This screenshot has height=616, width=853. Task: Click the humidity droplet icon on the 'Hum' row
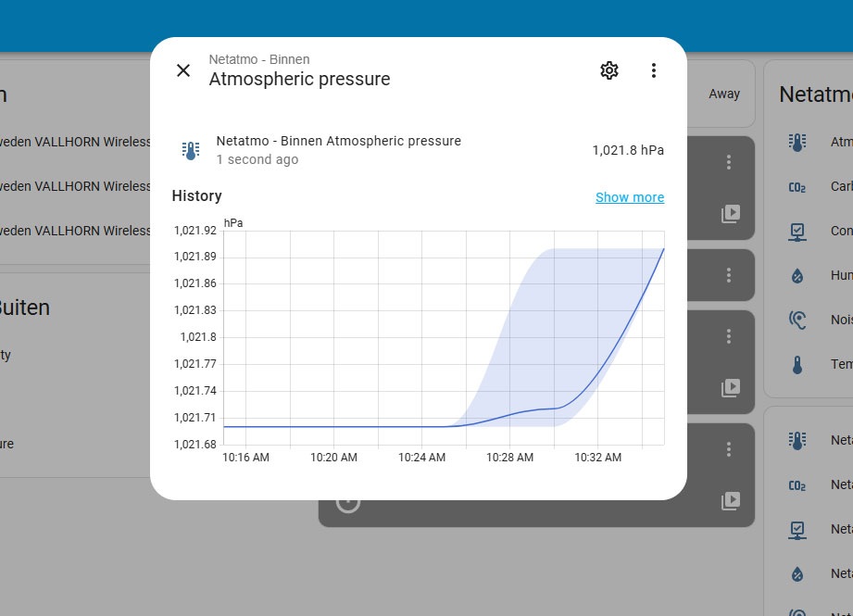[797, 276]
